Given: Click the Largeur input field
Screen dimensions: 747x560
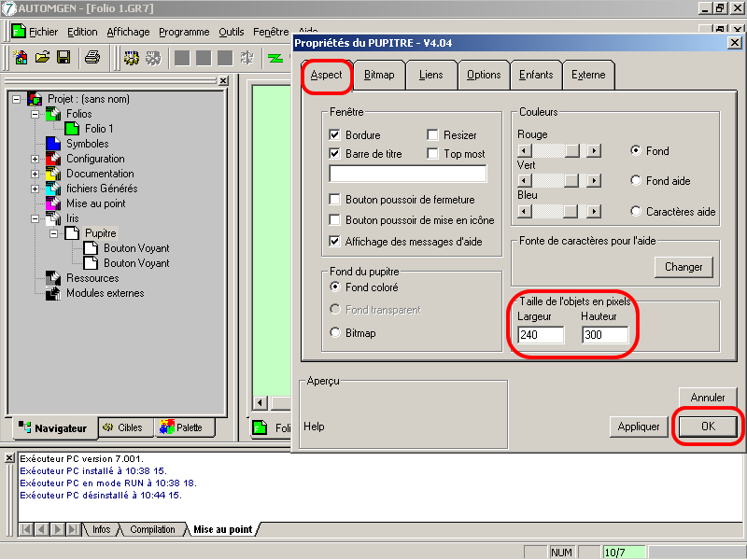Looking at the screenshot, I should click(541, 335).
